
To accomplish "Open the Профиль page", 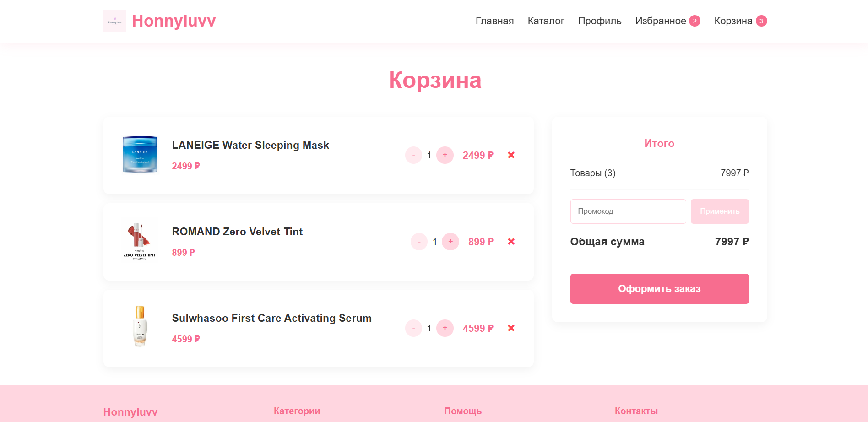I will click(x=600, y=21).
